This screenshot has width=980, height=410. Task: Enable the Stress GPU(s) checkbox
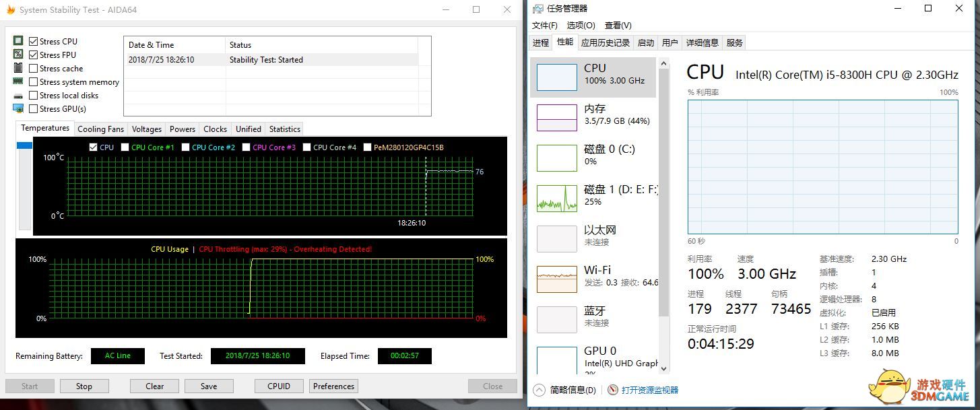tap(34, 108)
